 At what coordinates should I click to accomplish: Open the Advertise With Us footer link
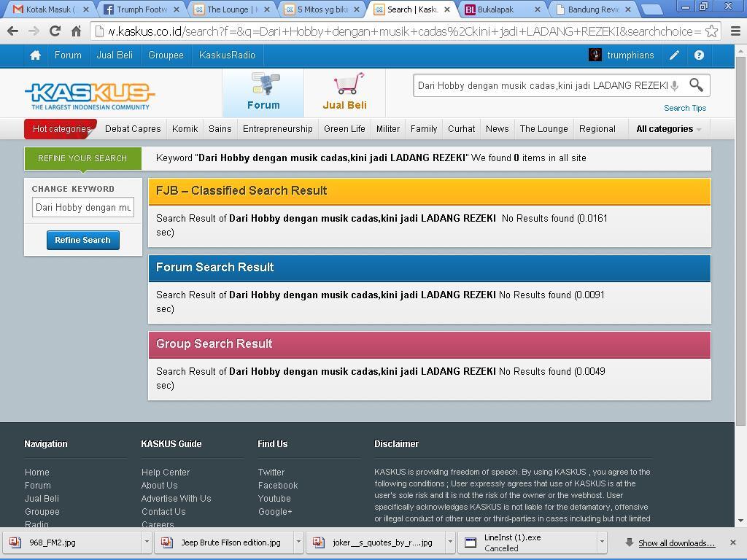(177, 499)
